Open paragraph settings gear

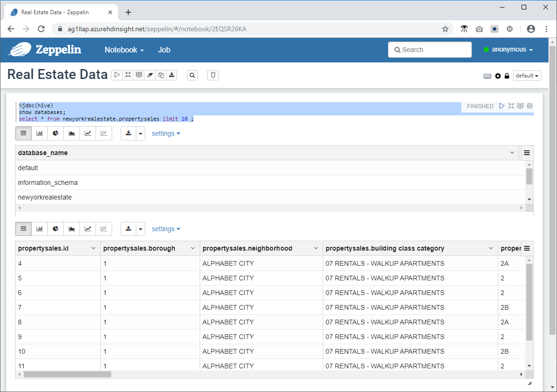530,106
